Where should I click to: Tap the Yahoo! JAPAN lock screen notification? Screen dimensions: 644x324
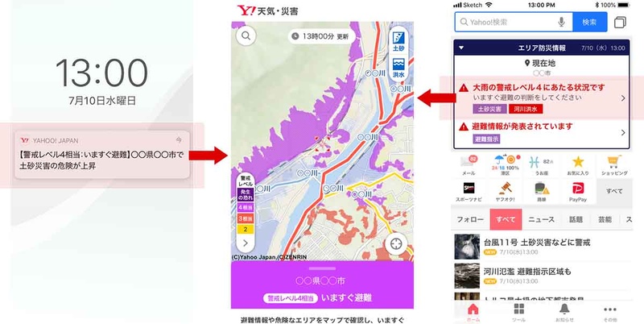tap(102, 154)
